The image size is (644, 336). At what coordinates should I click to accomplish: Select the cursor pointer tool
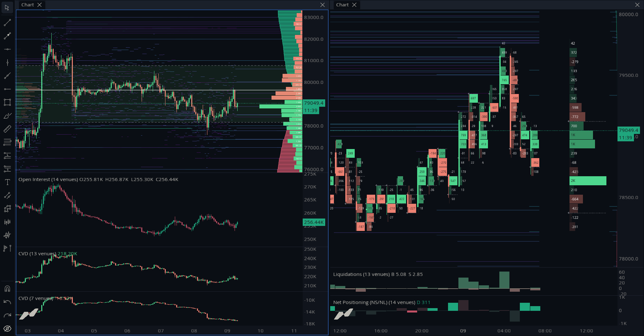click(x=7, y=7)
